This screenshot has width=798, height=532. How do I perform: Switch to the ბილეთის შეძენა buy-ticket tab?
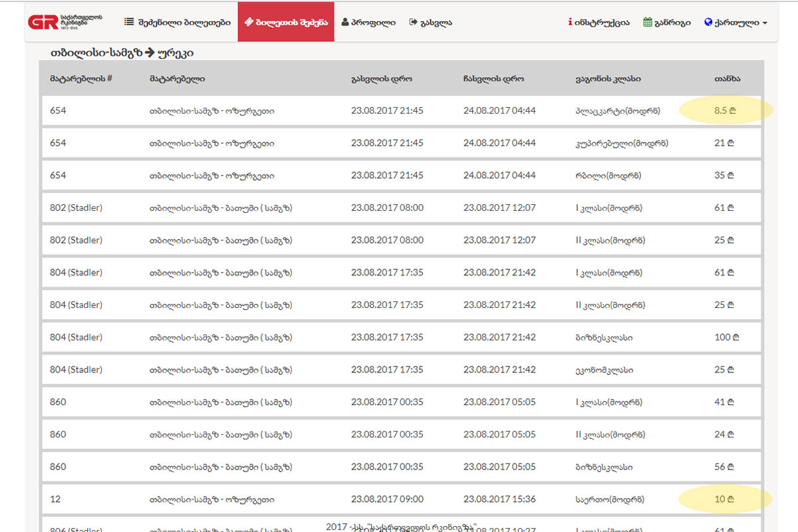(x=286, y=22)
